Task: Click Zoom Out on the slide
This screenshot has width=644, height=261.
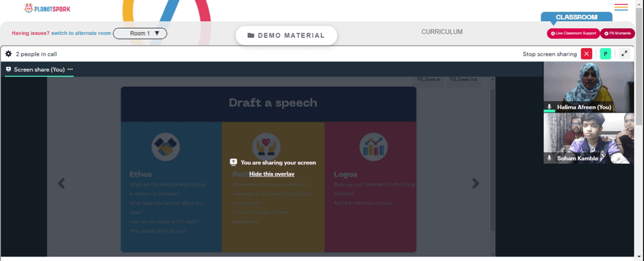Action: click(464, 80)
